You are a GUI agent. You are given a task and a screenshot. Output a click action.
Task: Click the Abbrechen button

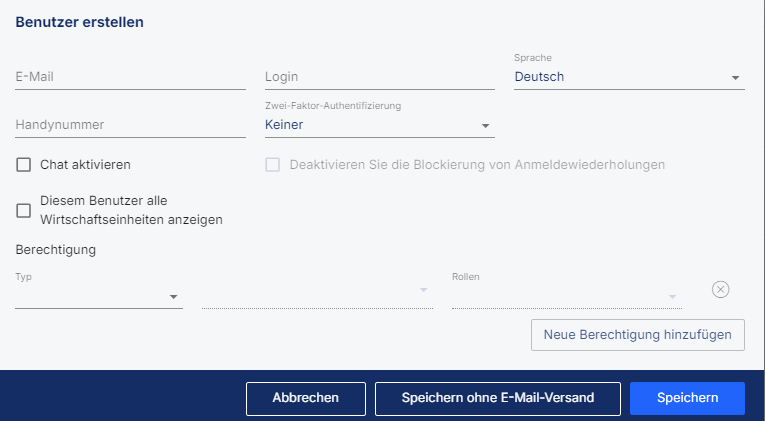pos(306,398)
